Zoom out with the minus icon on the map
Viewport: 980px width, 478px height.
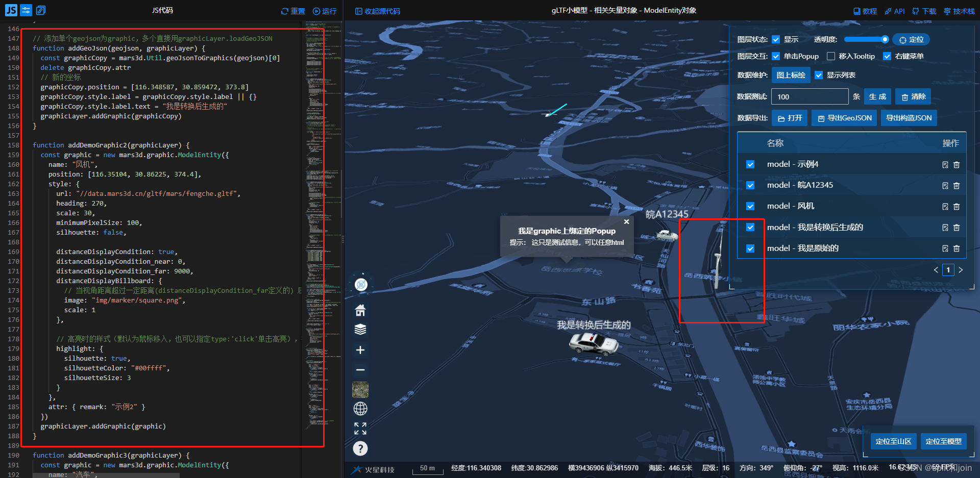coord(360,370)
